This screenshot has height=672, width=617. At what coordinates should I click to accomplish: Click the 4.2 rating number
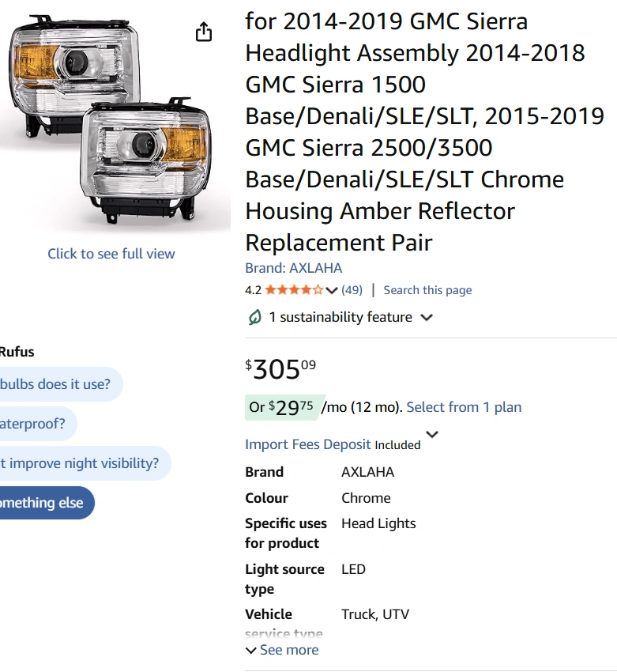[x=253, y=290]
